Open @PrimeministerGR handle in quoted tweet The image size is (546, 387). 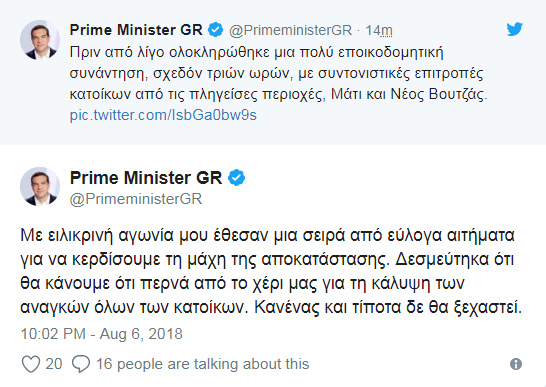click(290, 30)
